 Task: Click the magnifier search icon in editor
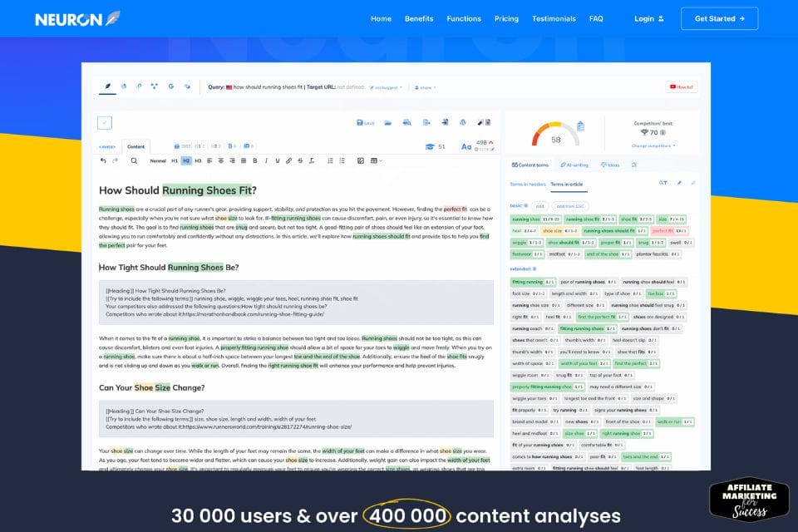pos(134,160)
